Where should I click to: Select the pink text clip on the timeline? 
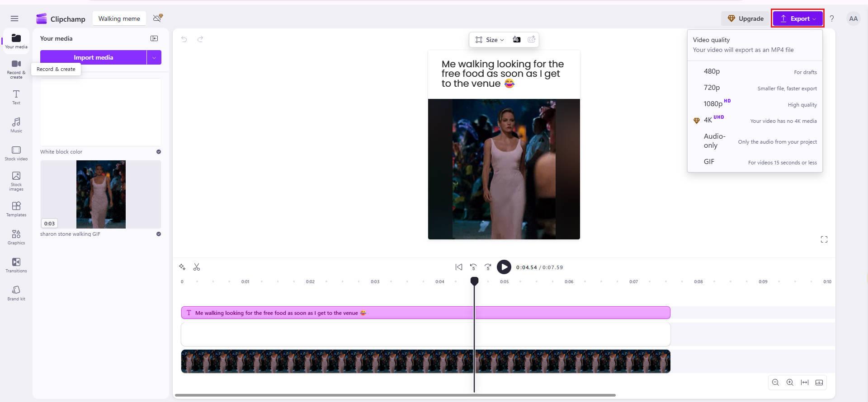click(x=425, y=313)
